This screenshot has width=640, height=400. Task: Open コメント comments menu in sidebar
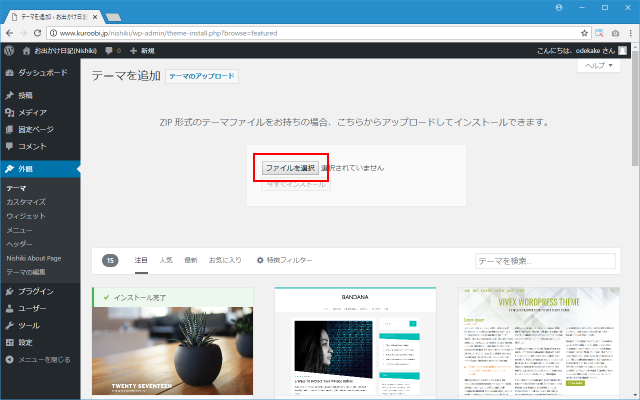(40, 147)
